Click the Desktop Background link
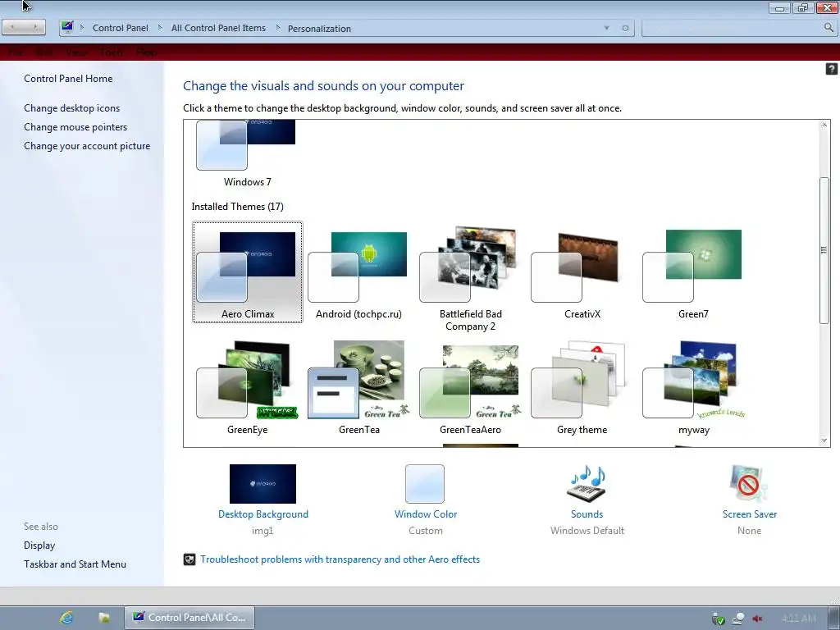The height and width of the screenshot is (630, 840). click(x=263, y=514)
